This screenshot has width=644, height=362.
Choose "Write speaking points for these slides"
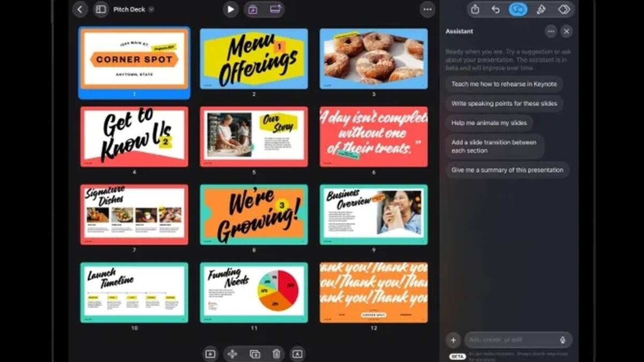[x=504, y=104]
